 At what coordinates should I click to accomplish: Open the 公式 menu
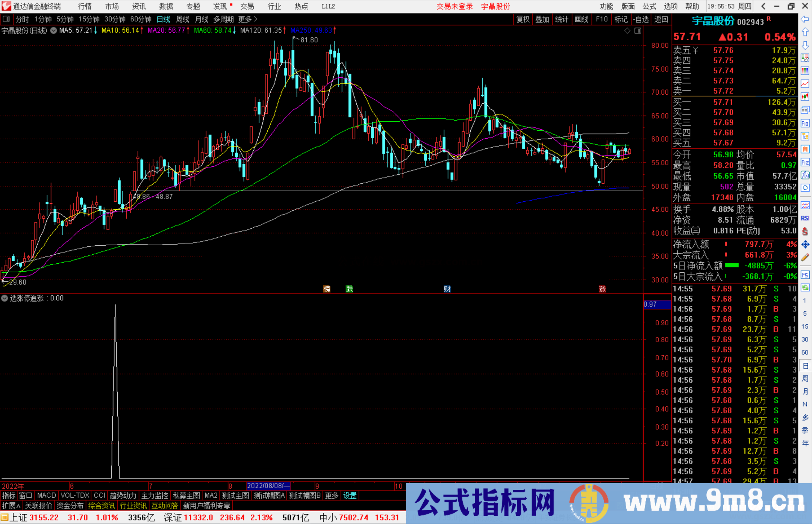click(x=649, y=6)
